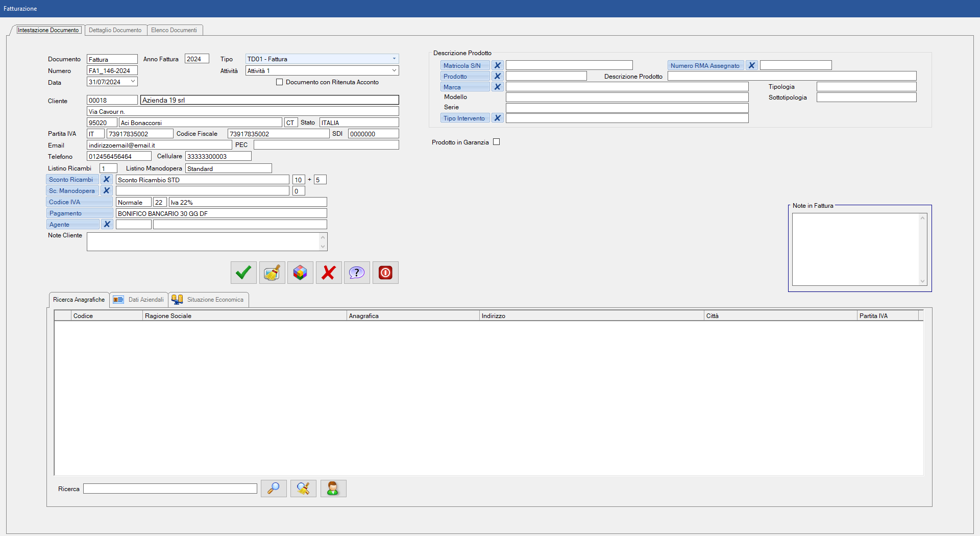Viewport: 980px width, 536px height.
Task: Click the broom clear-form icon
Action: 272,273
